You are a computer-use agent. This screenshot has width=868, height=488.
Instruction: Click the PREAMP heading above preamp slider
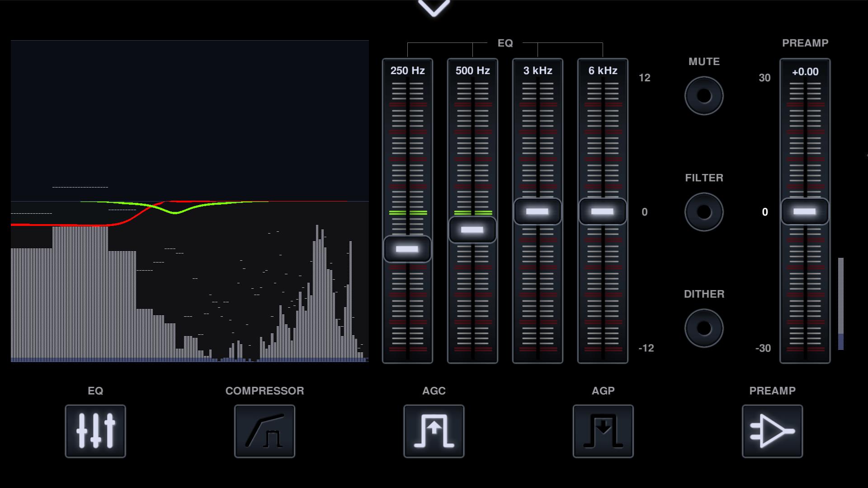point(805,43)
